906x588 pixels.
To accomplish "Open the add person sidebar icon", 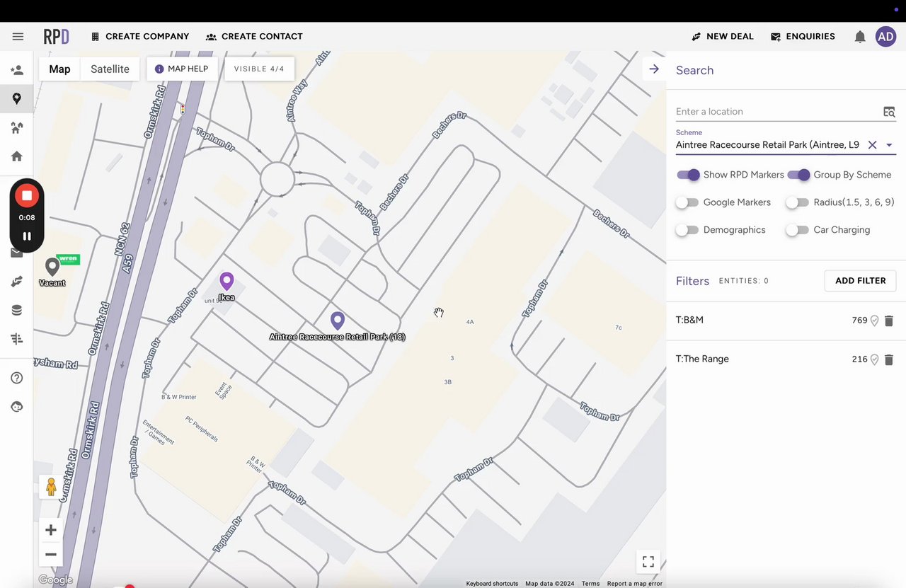I will [x=17, y=70].
